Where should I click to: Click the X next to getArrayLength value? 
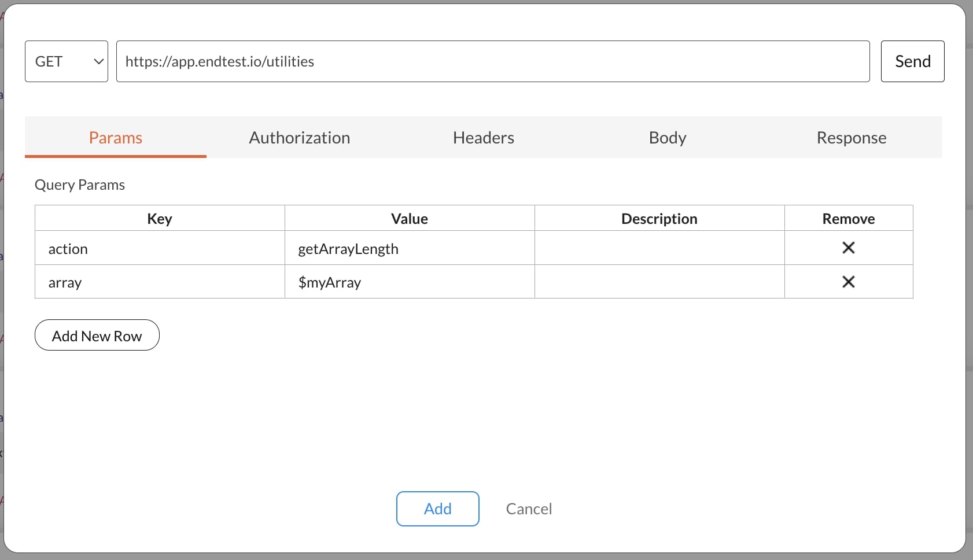849,248
